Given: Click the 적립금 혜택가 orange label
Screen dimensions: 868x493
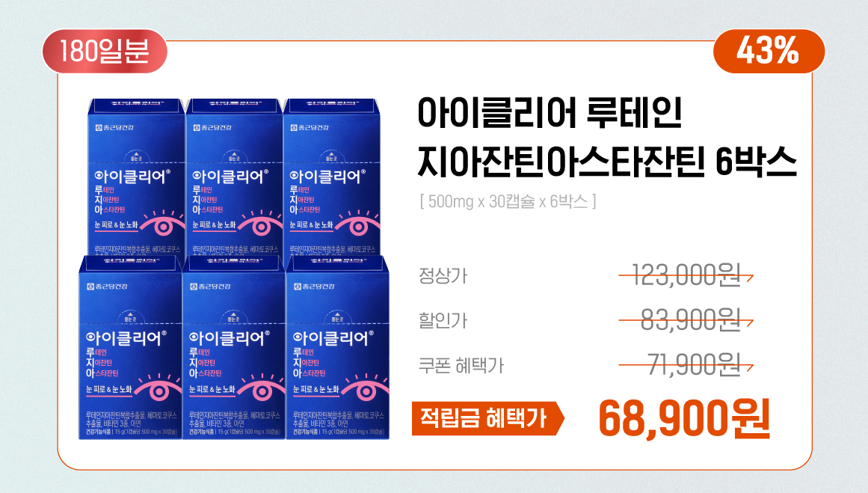Looking at the screenshot, I should click(487, 418).
